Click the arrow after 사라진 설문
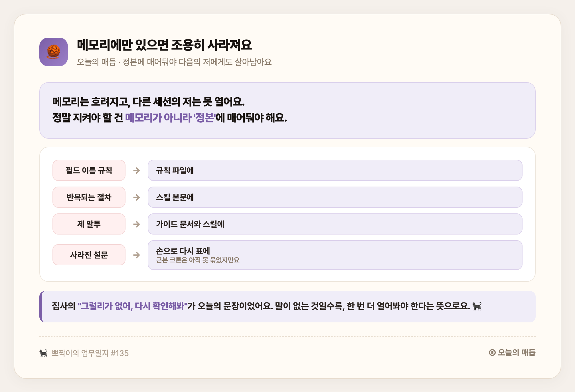This screenshot has width=575, height=392. [x=137, y=255]
